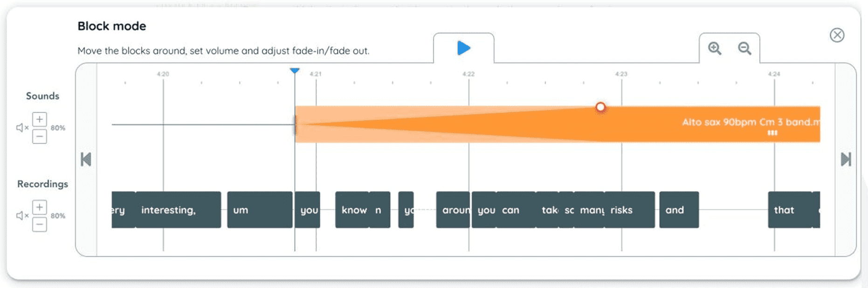The height and width of the screenshot is (288, 868).
Task: Select the "um" recording block
Action: click(260, 210)
